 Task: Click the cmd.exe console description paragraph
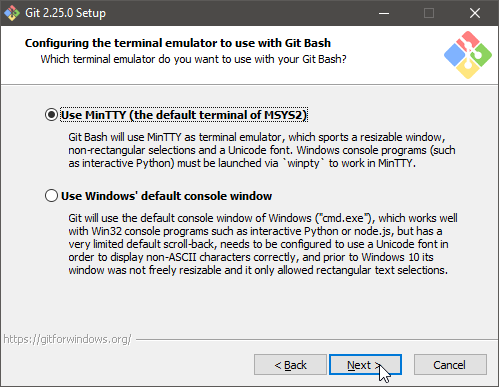pos(263,244)
